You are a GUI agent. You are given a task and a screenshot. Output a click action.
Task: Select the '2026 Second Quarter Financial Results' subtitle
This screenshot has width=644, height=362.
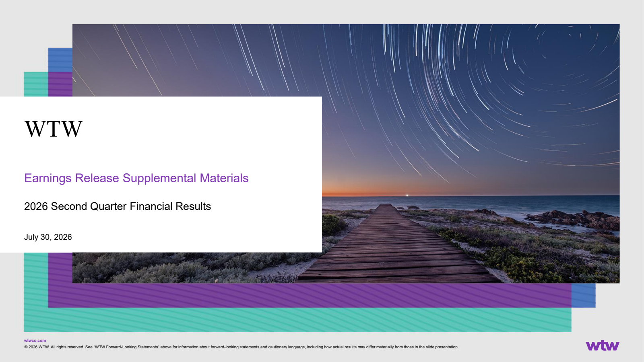click(118, 206)
